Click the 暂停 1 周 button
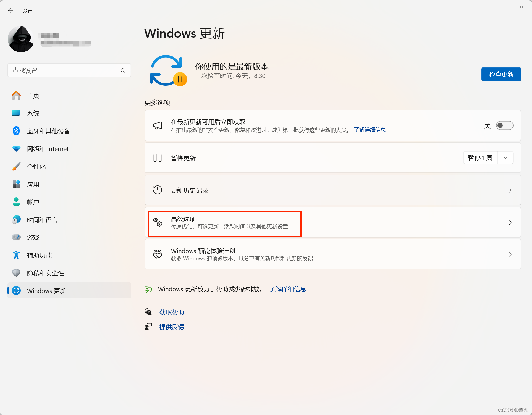Screen dimensions: 532x415 point(481,158)
